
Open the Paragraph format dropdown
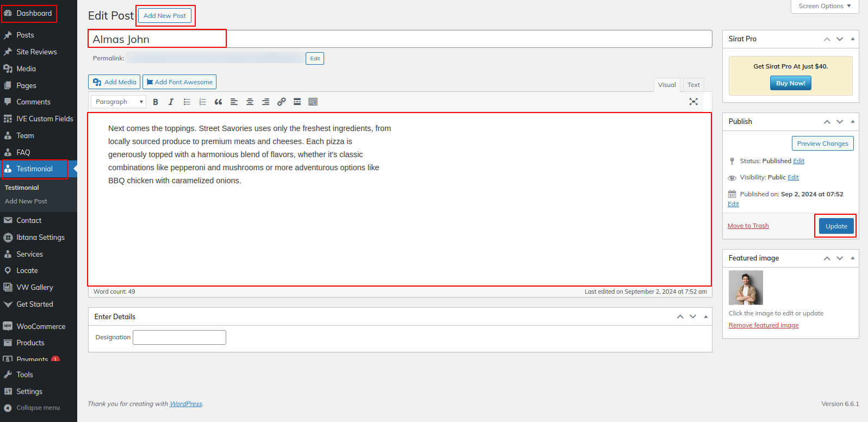(x=119, y=102)
